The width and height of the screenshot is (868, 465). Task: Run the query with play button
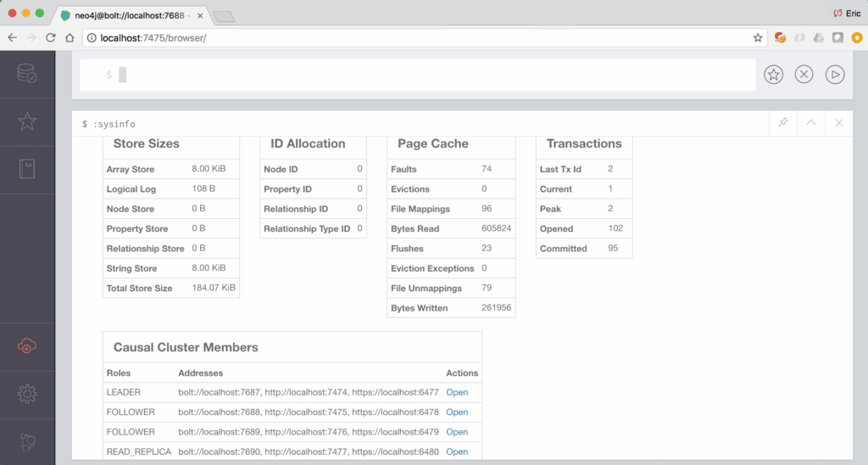click(835, 75)
